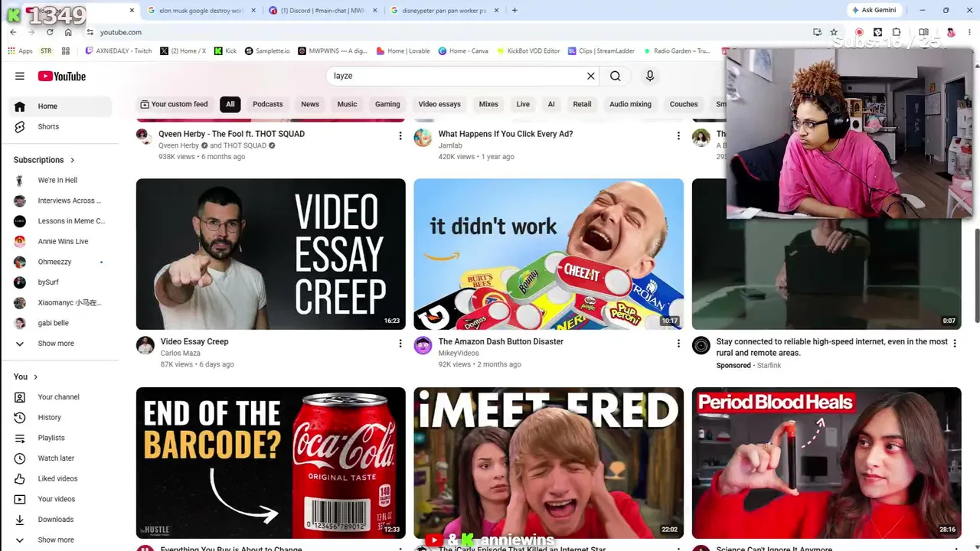Open the AXNIEDAILY - Twitch bookmark
980x551 pixels.
coord(119,51)
